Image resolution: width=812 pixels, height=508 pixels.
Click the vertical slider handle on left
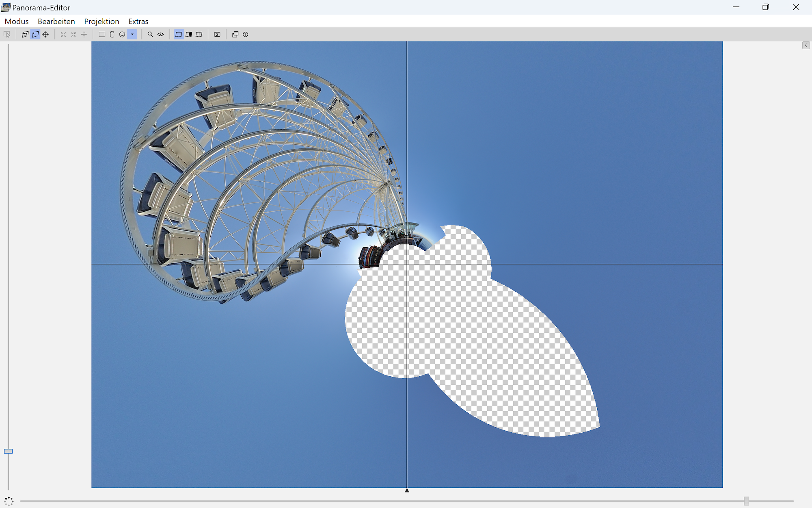point(8,451)
